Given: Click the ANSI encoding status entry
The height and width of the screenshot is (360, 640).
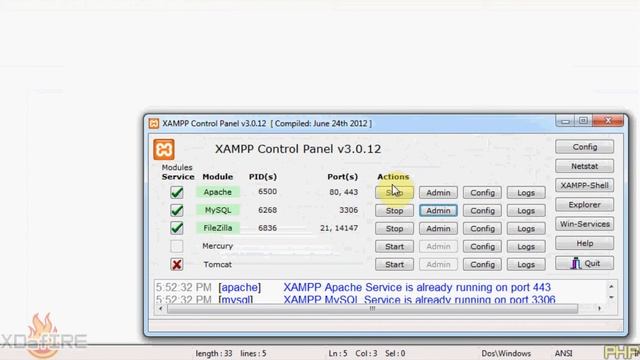Looking at the screenshot, I should (563, 353).
